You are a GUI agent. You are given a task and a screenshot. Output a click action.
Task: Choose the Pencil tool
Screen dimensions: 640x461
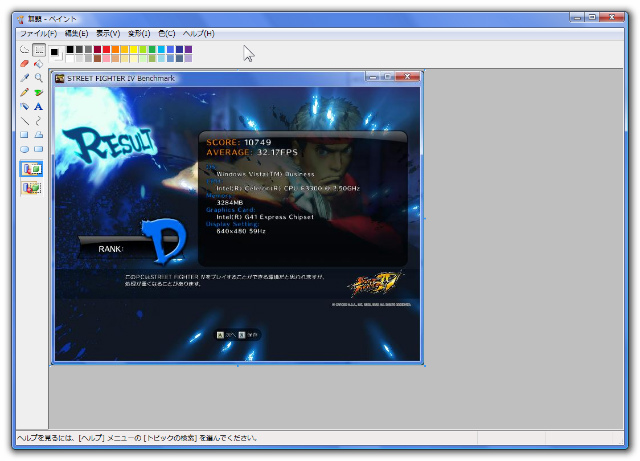[24, 92]
